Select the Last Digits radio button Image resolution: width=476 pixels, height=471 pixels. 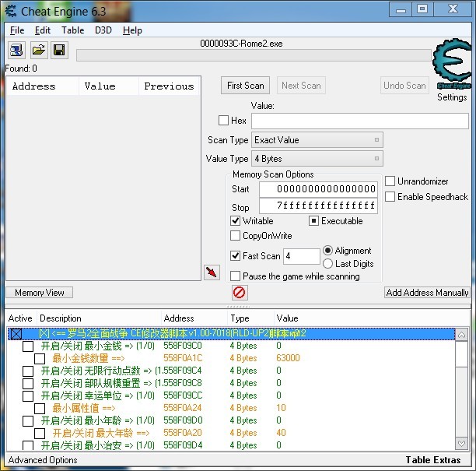pos(328,263)
